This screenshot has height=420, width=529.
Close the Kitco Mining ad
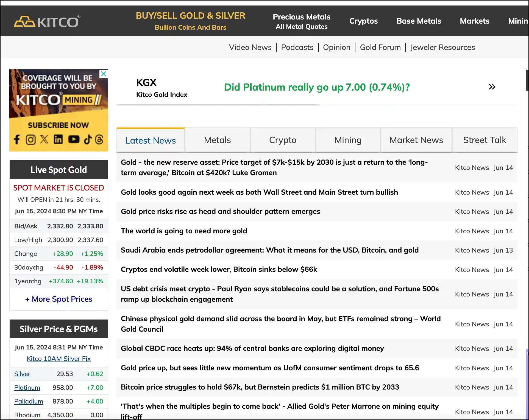(104, 74)
